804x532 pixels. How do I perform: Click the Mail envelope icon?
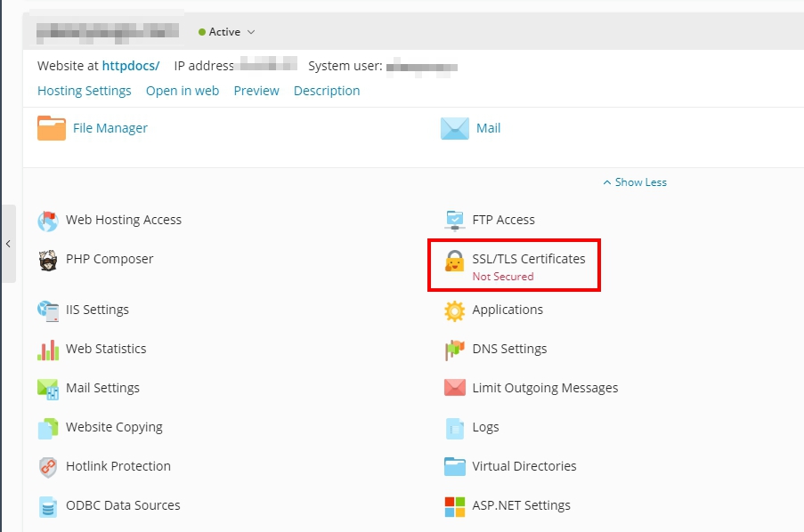click(455, 128)
